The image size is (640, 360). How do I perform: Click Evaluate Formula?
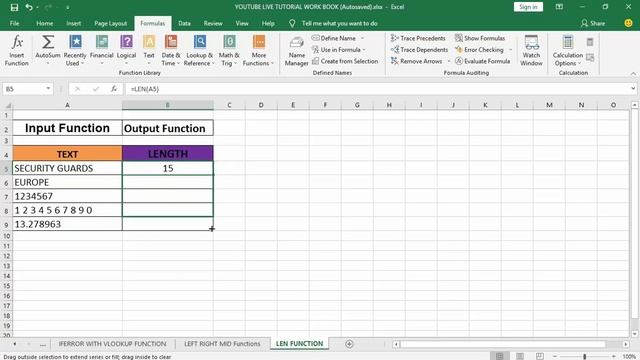[482, 61]
